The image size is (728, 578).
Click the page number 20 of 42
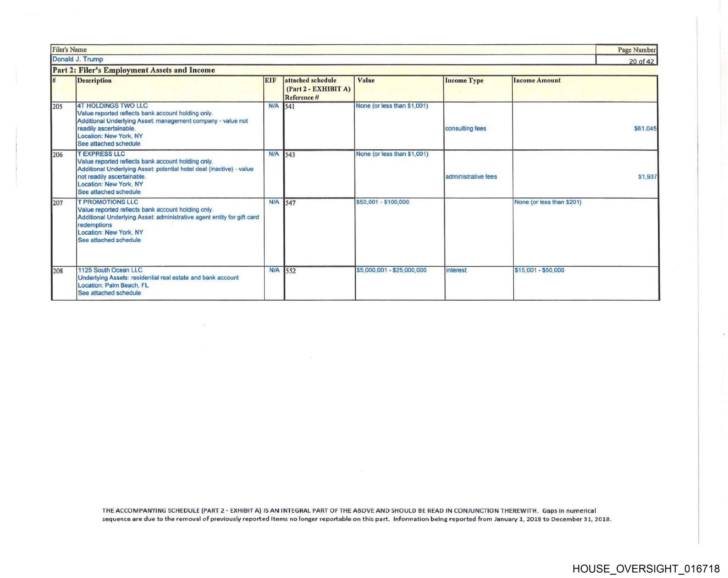pyautogui.click(x=641, y=61)
